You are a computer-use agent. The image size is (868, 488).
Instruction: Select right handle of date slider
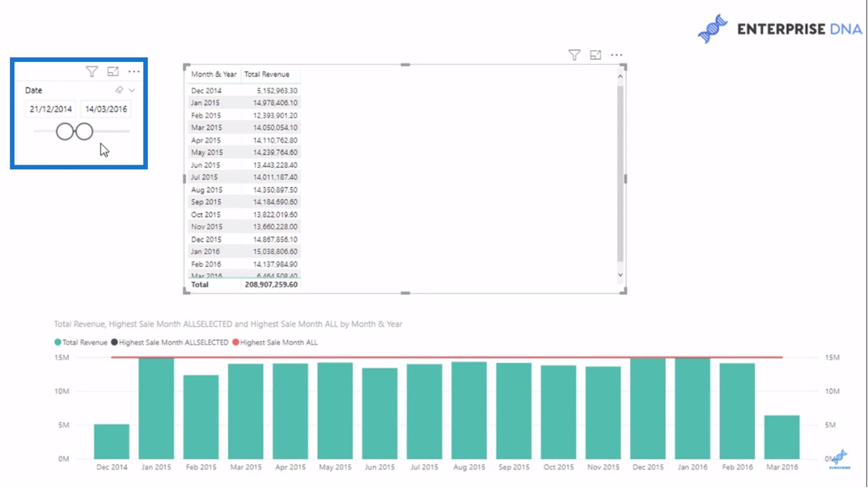tap(84, 132)
